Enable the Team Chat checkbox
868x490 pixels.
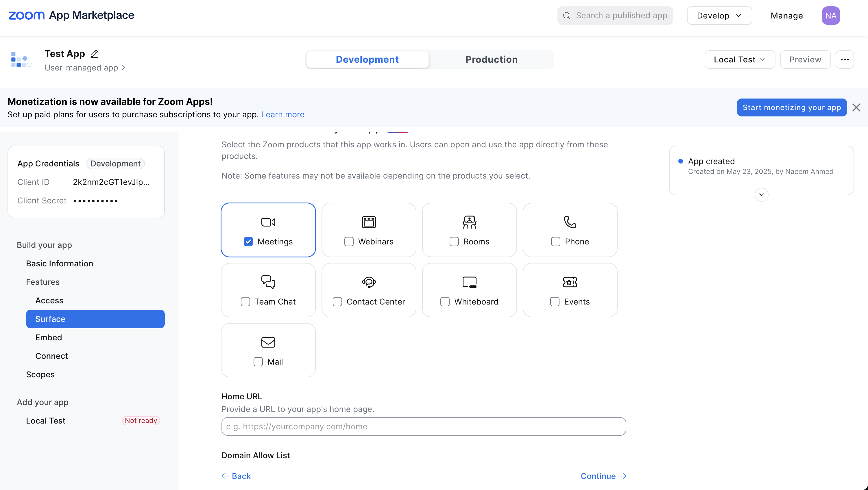[245, 302]
